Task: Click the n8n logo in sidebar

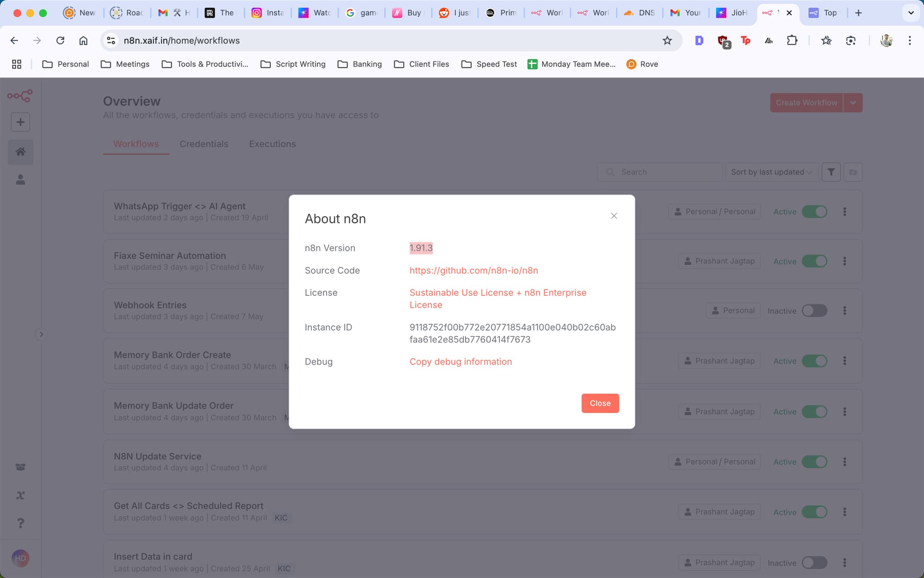Action: tap(20, 96)
